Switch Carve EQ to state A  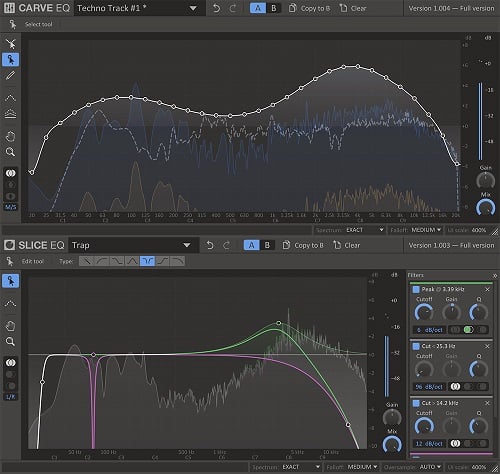pos(258,8)
